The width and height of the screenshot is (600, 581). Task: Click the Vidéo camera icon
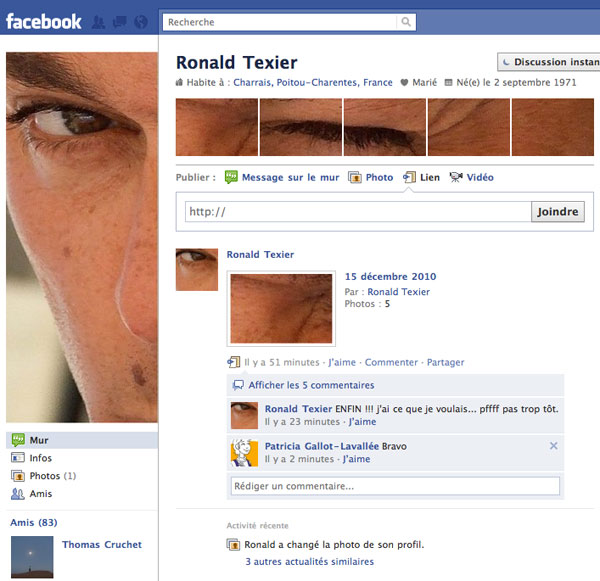456,177
